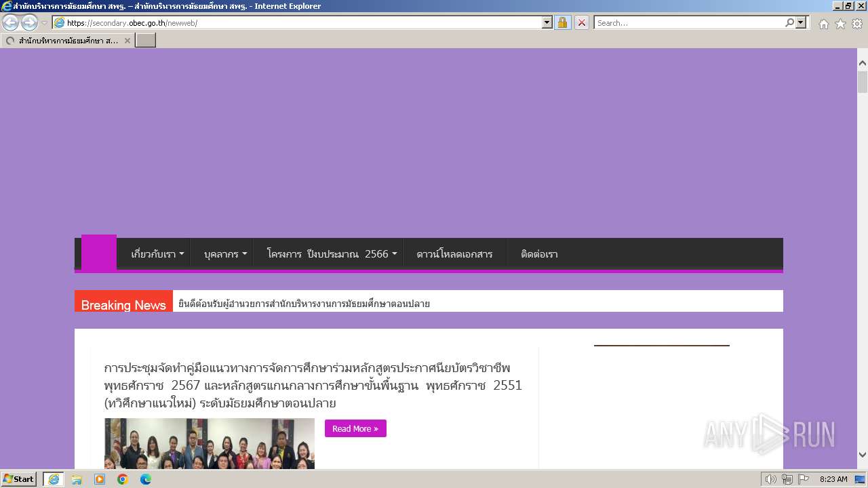Click the magenta home square in navbar
868x488 pixels.
pyautogui.click(x=99, y=253)
